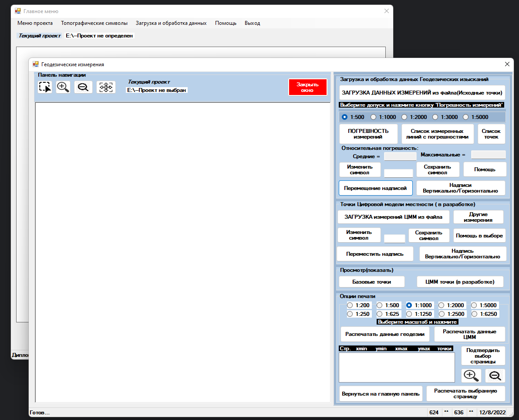
Task: Activate the zoom-out magnifier in navigation panel
Action: 83,87
